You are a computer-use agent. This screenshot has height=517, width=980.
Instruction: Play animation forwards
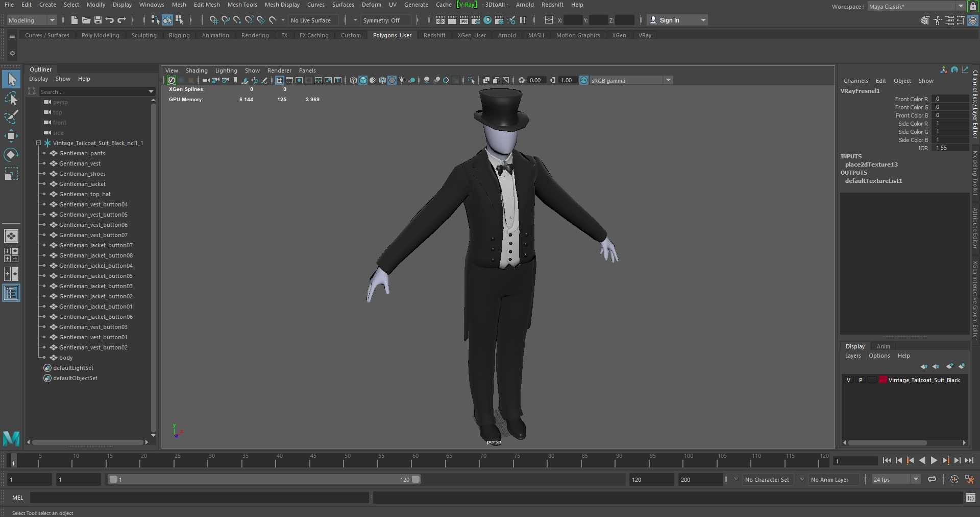(x=934, y=460)
